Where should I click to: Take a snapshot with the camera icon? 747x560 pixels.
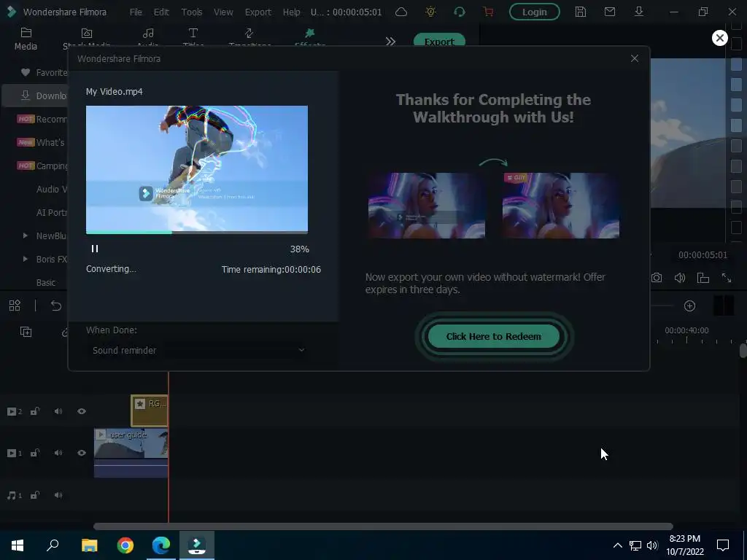coord(657,278)
